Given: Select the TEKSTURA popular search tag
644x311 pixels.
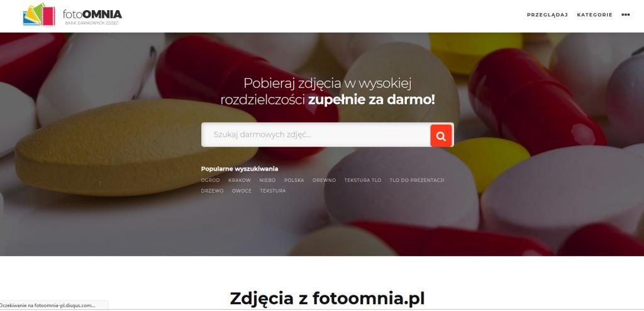Looking at the screenshot, I should pyautogui.click(x=273, y=191).
